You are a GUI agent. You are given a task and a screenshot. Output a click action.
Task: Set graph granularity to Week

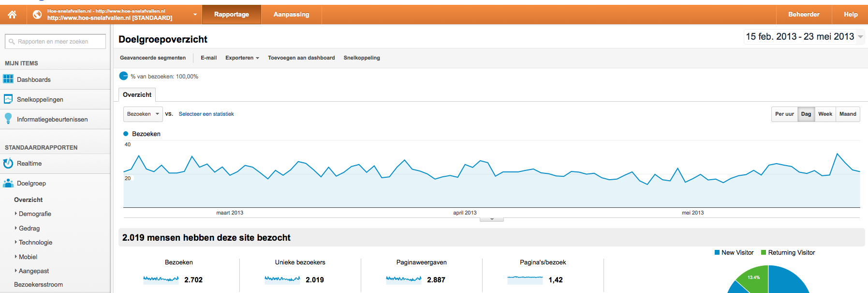pyautogui.click(x=825, y=114)
